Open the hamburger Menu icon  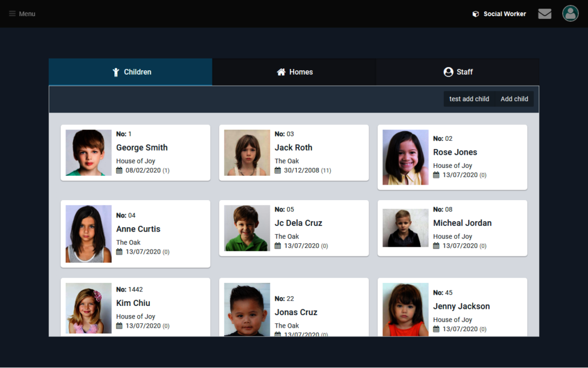[13, 14]
